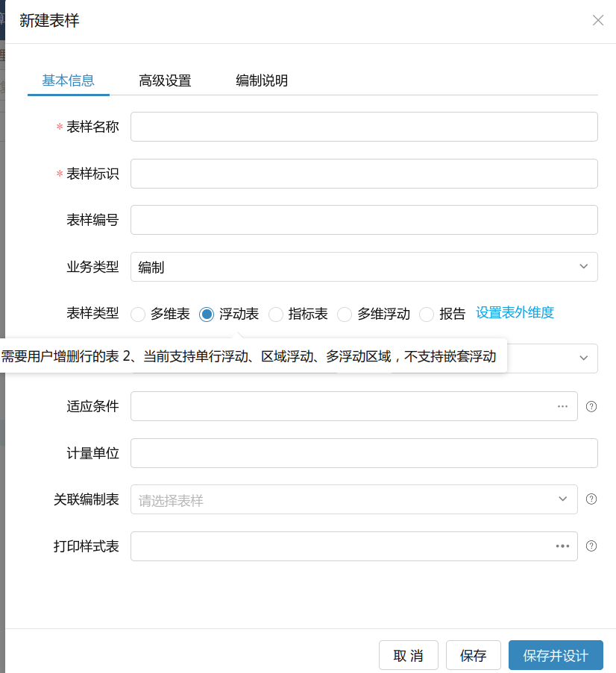
Task: Click the help icon beside 适应条件
Action: click(591, 406)
